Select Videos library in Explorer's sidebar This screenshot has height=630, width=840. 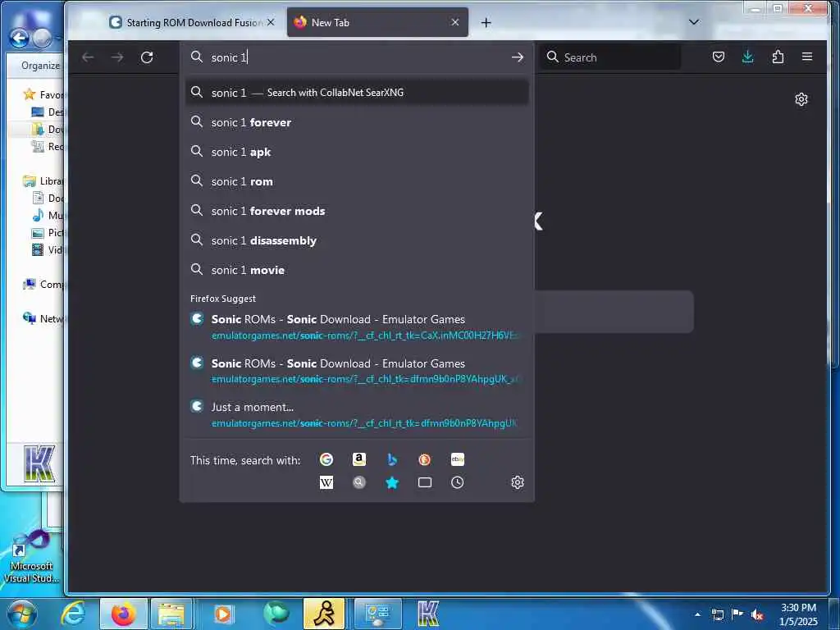(x=48, y=249)
